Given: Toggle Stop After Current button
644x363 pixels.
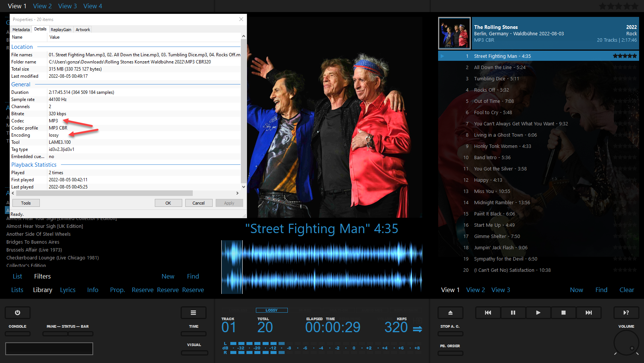Looking at the screenshot, I should click(x=450, y=333).
